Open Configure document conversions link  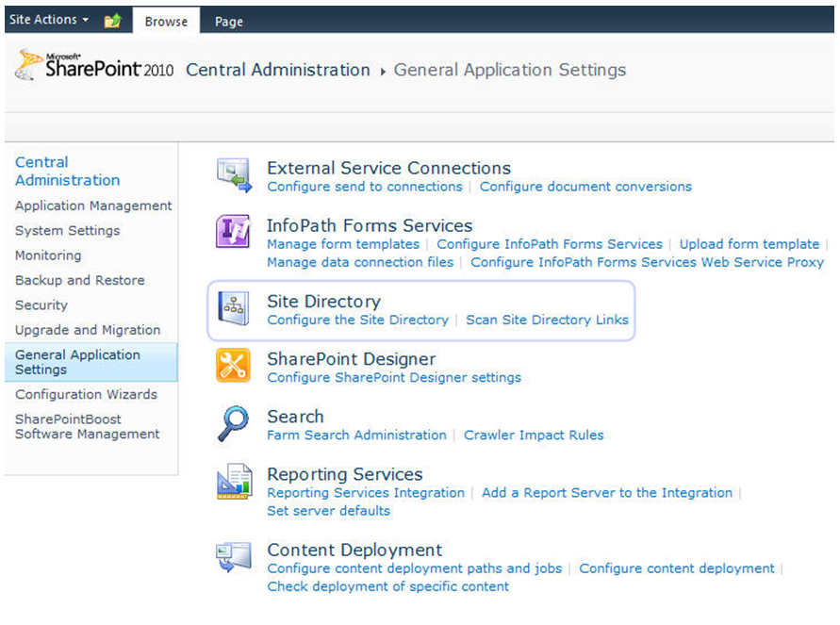585,187
